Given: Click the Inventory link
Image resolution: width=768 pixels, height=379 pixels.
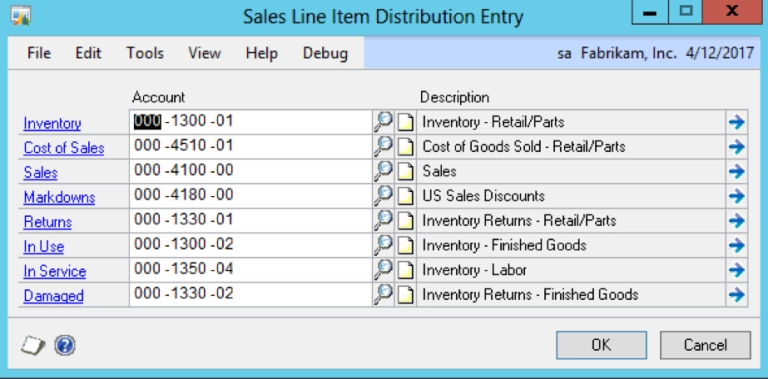Looking at the screenshot, I should [52, 123].
